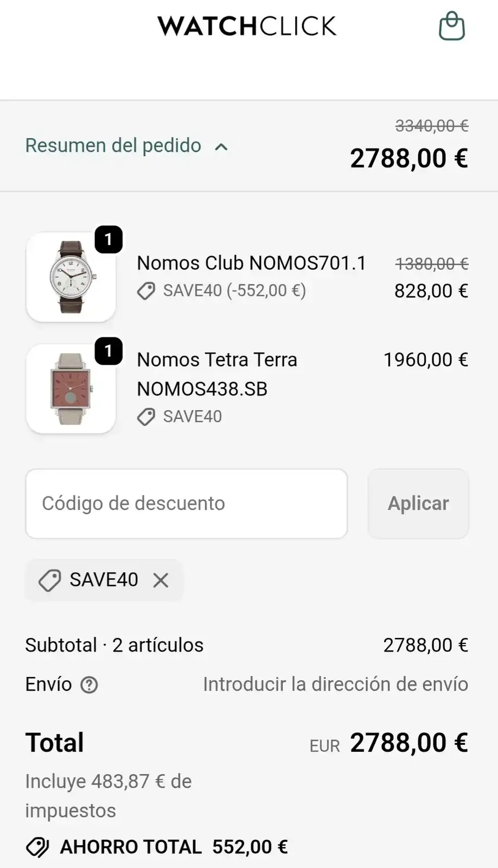Click Introducir la dirección de envío text
This screenshot has height=868, width=498.
coord(335,684)
